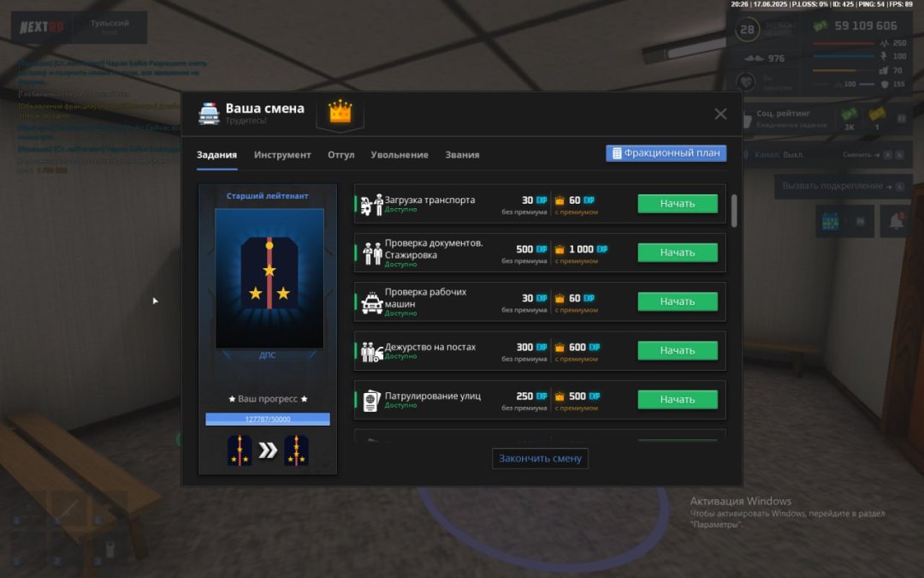Click the Загрузка транспорта task name

[429, 200]
